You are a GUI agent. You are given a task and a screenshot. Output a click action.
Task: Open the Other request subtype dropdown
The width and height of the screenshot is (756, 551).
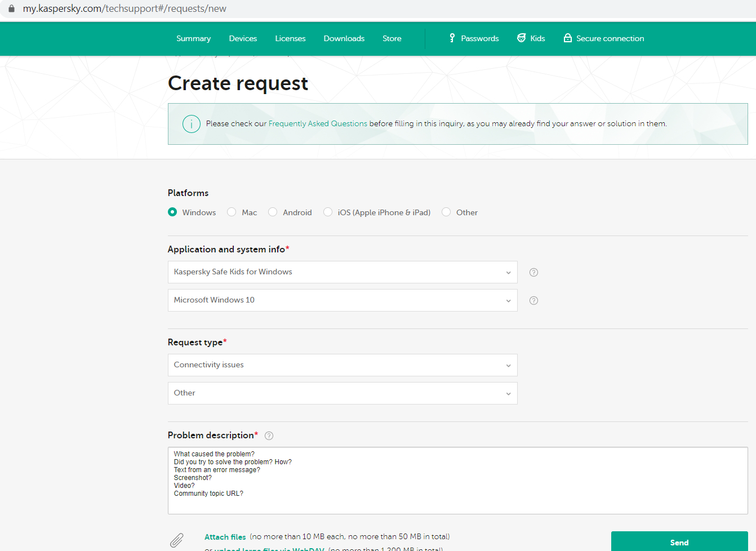(343, 393)
